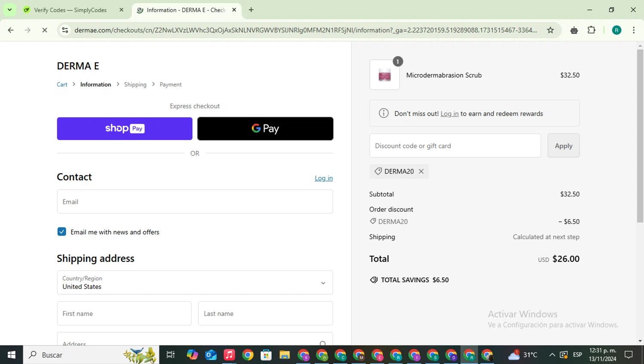Click the page vertical scrollbar
Image resolution: width=644 pixels, height=364 pixels.
click(640, 135)
